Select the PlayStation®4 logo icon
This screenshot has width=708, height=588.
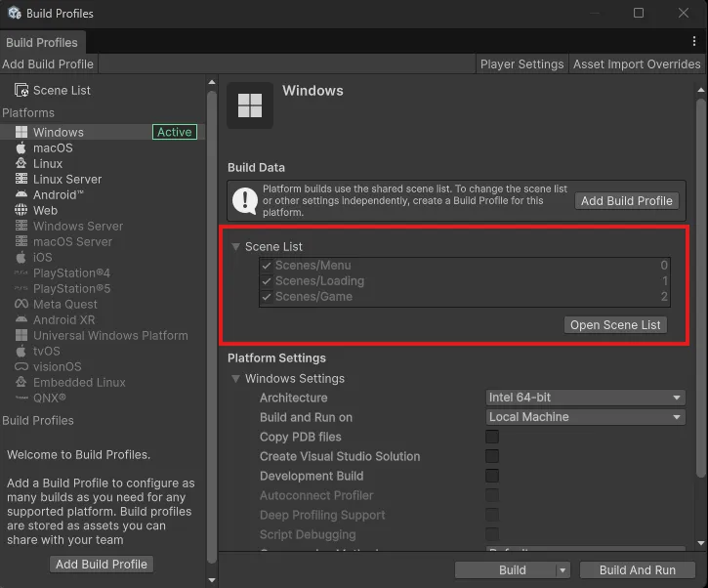coord(21,273)
